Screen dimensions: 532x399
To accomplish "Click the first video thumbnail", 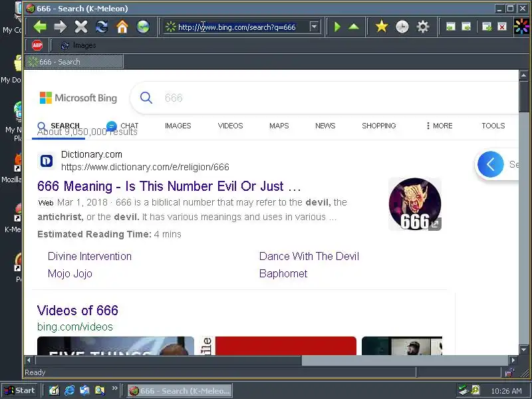I will [115, 346].
